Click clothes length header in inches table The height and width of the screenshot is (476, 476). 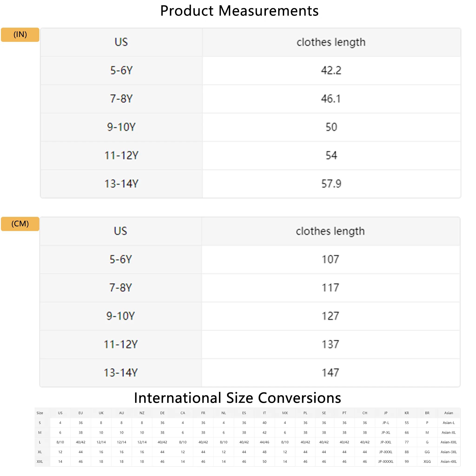331,42
